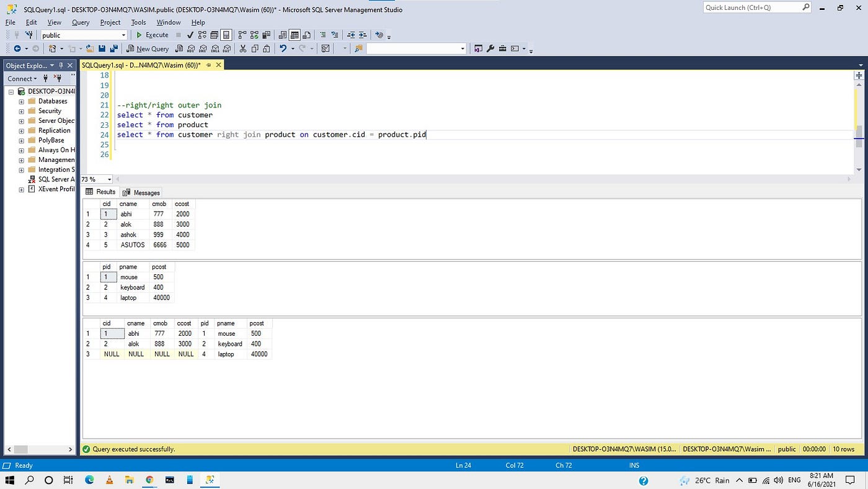Viewport: 868px width, 489px height.
Task: Save the current query file
Action: (102, 48)
